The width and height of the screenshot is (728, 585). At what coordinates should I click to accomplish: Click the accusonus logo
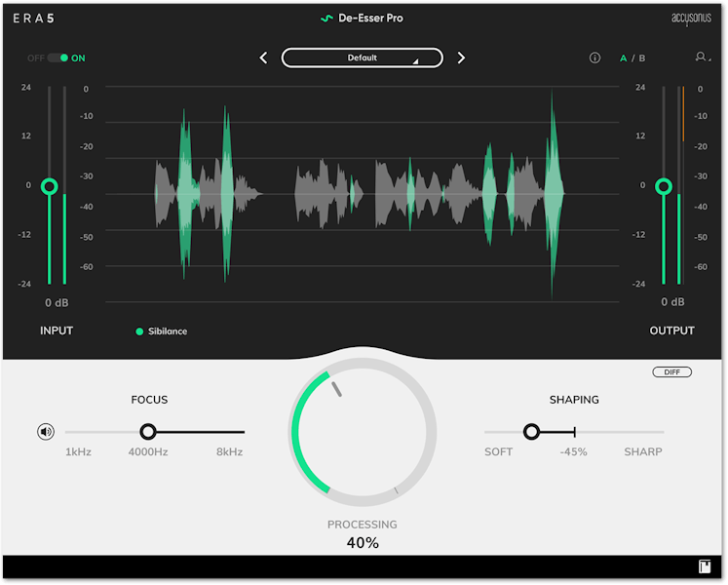point(691,19)
